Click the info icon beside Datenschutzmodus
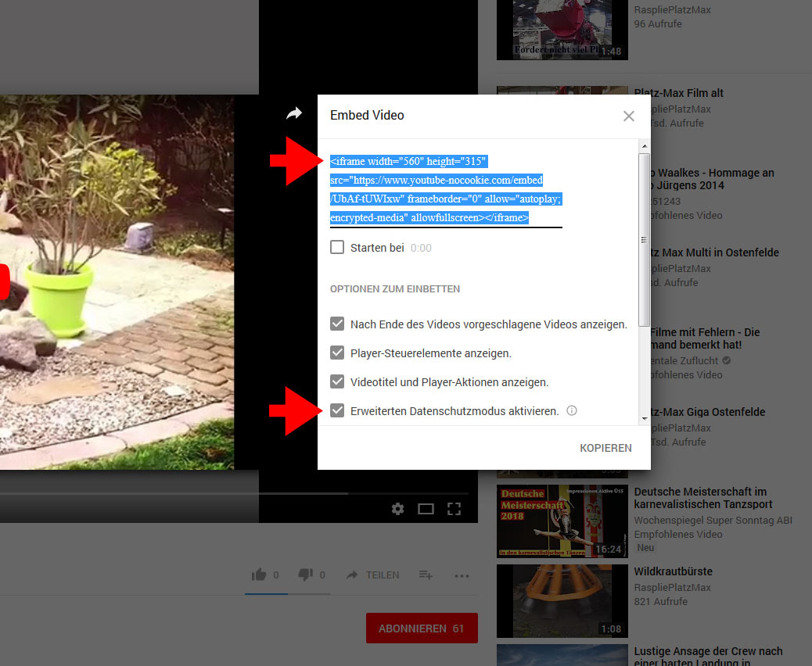Screen dimensions: 812x666 [572, 410]
